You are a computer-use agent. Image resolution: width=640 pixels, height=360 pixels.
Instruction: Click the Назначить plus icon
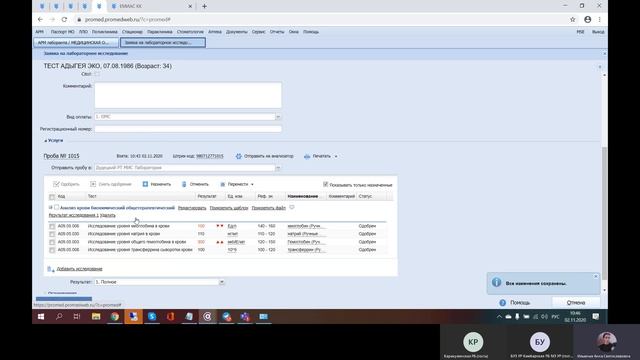(145, 184)
